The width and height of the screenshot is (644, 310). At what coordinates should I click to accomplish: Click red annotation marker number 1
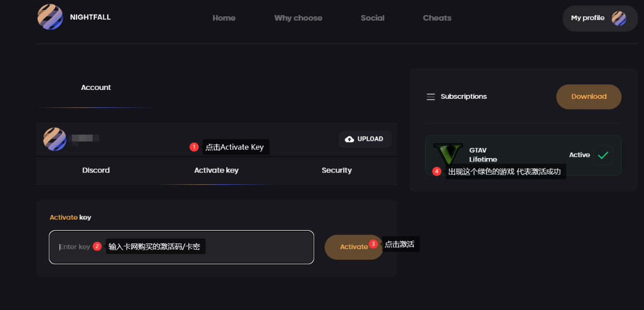pos(194,147)
